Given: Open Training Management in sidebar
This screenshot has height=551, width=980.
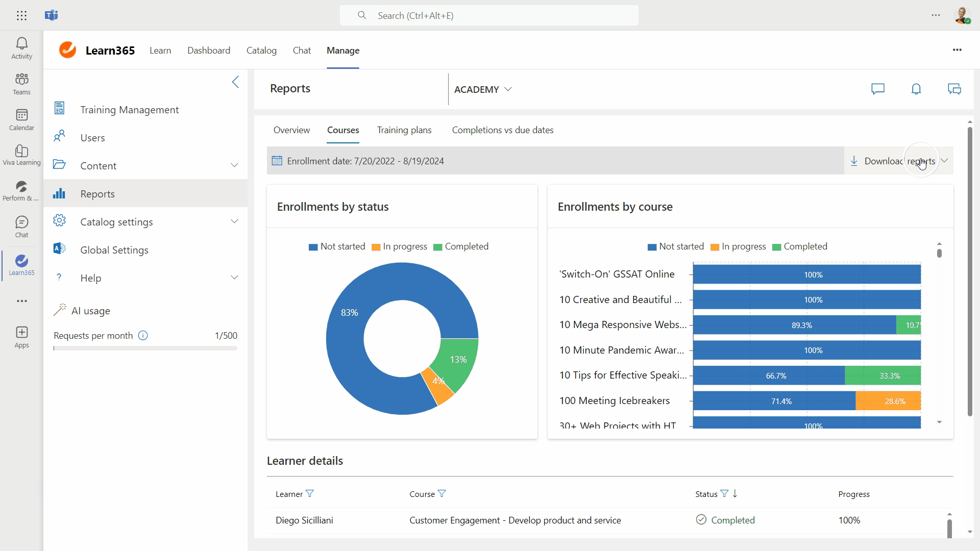Looking at the screenshot, I should tap(129, 110).
